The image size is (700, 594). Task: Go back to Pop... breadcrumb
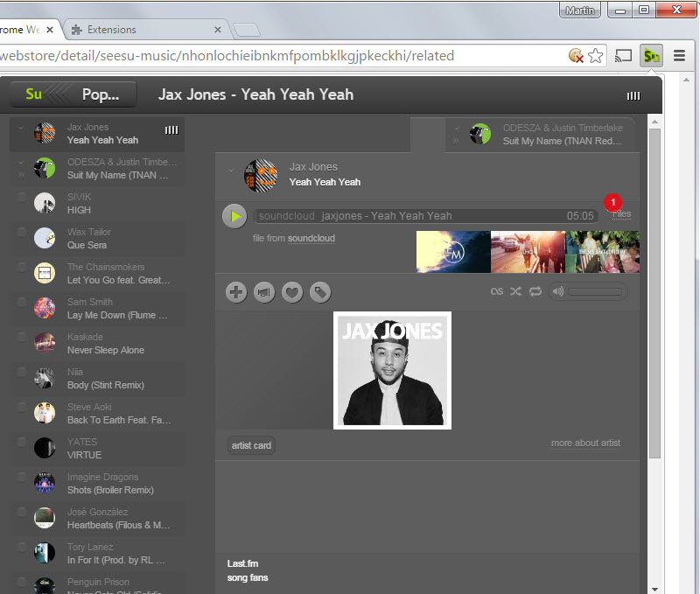point(101,94)
